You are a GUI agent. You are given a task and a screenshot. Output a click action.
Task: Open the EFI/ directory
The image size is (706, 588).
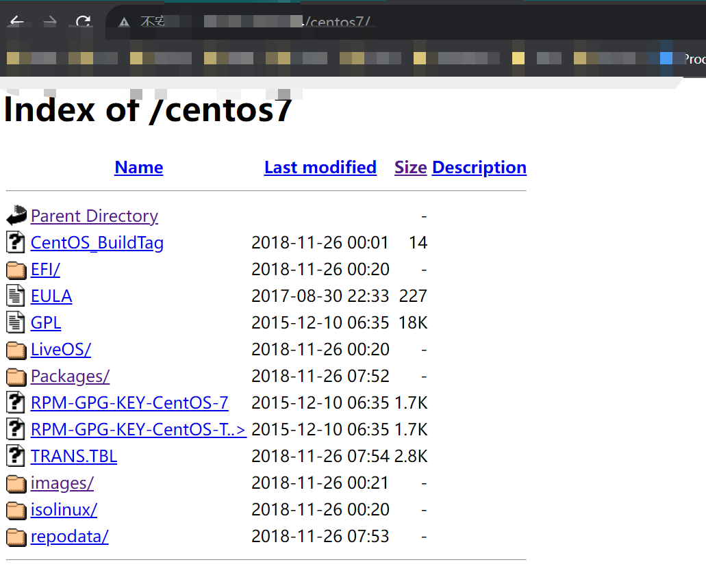(45, 269)
